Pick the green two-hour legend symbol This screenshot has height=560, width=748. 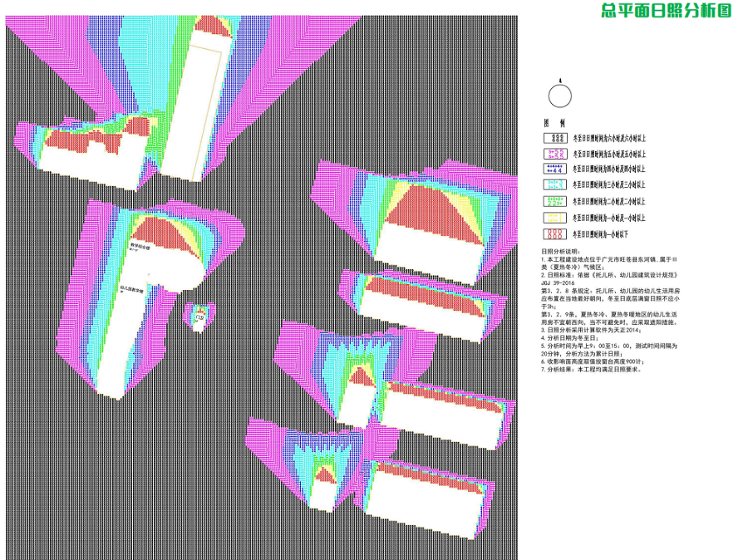coord(555,202)
